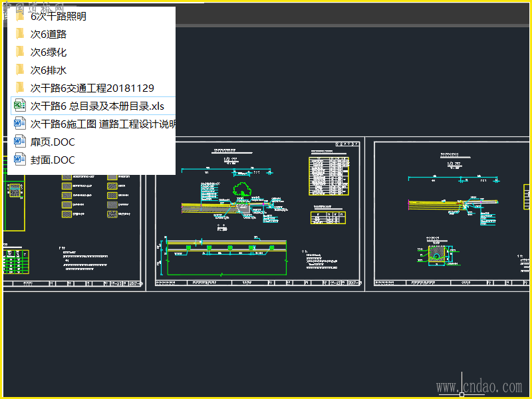Click the www.cndao.com watermark link
This screenshot has height=399, width=532.
tap(479, 387)
